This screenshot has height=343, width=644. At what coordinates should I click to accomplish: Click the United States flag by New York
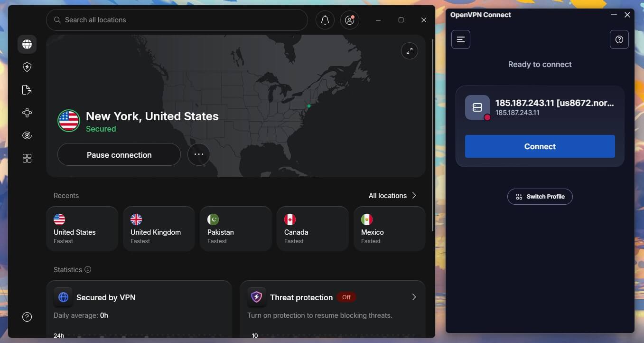(x=69, y=121)
